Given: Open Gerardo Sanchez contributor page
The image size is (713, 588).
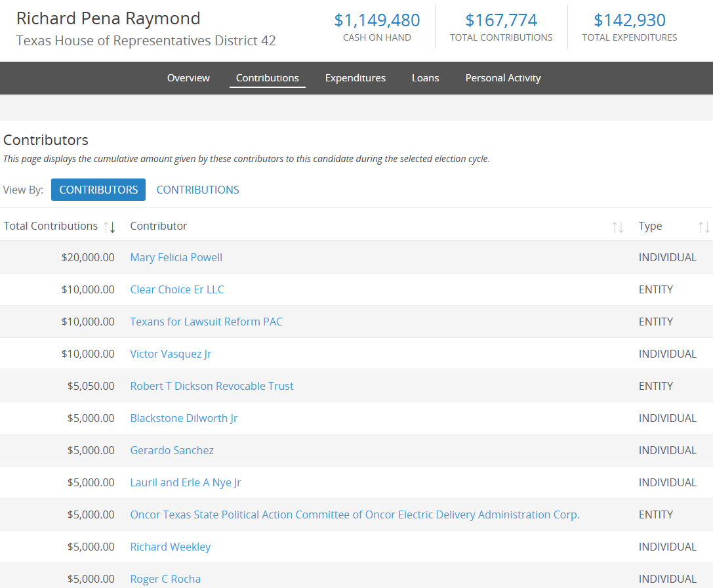Looking at the screenshot, I should point(171,450).
